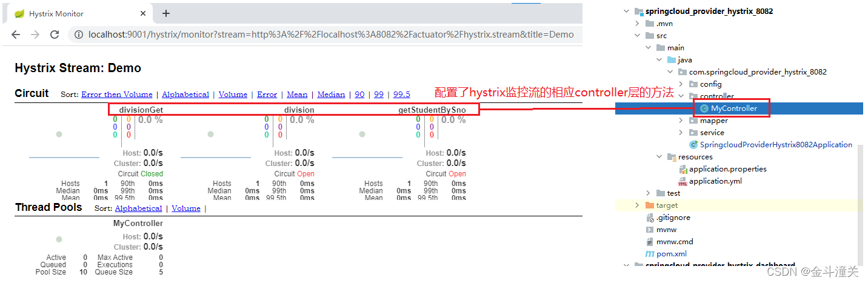Viewport: 868px width, 283px height.
Task: Open pom.xml Maven file
Action: coord(672,254)
